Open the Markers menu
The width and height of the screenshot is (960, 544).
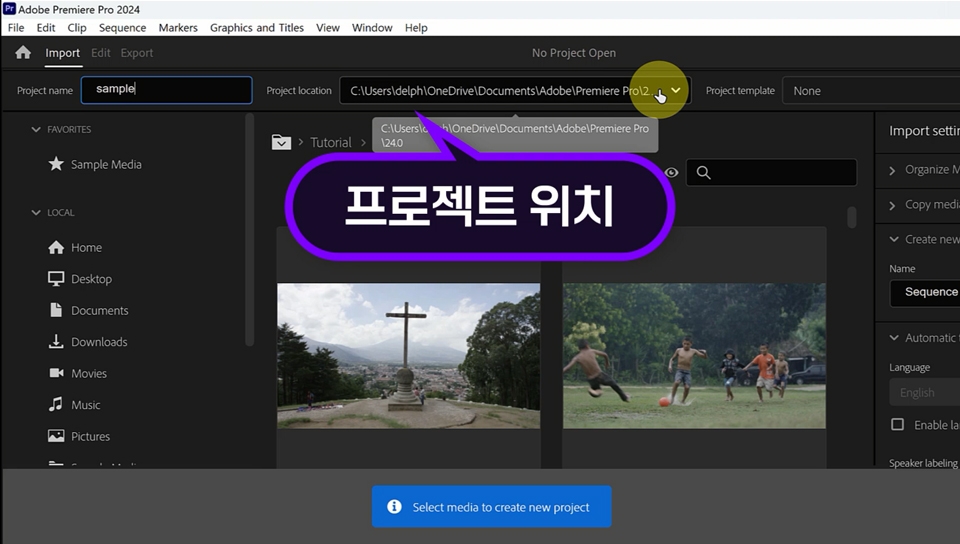click(178, 28)
